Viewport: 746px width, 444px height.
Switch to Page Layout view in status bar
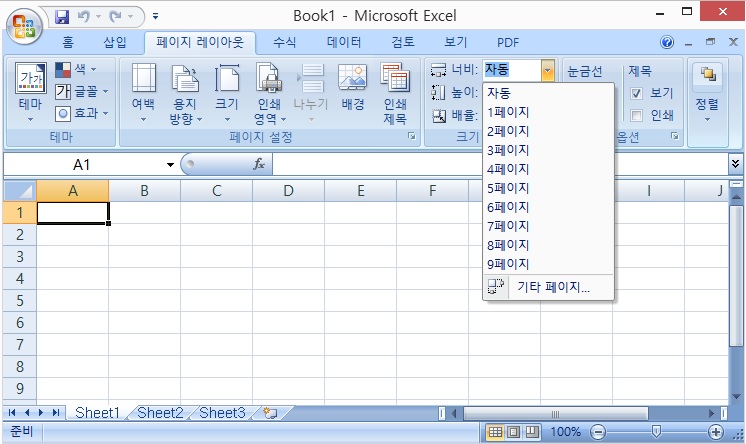pos(513,432)
